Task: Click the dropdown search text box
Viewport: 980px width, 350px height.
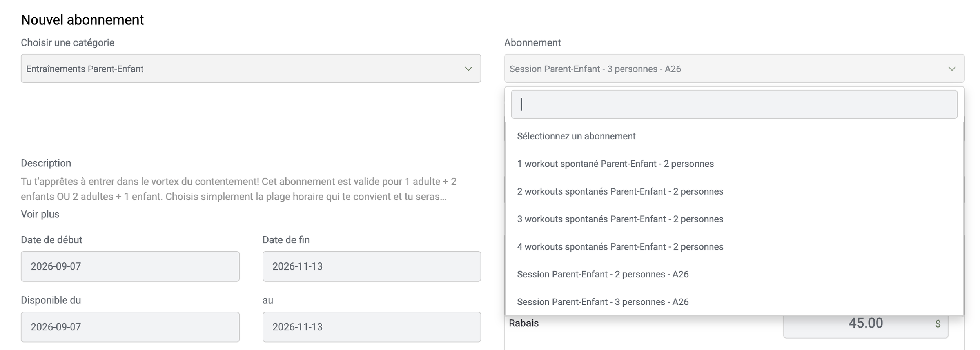Action: 734,104
